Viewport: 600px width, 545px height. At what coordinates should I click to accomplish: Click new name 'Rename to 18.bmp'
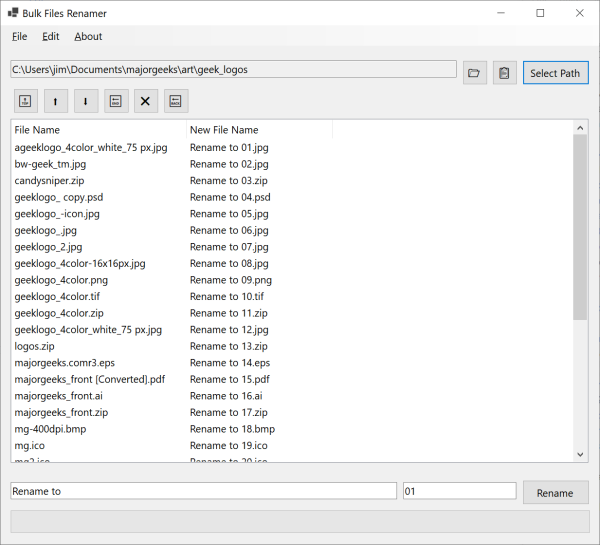coord(233,429)
